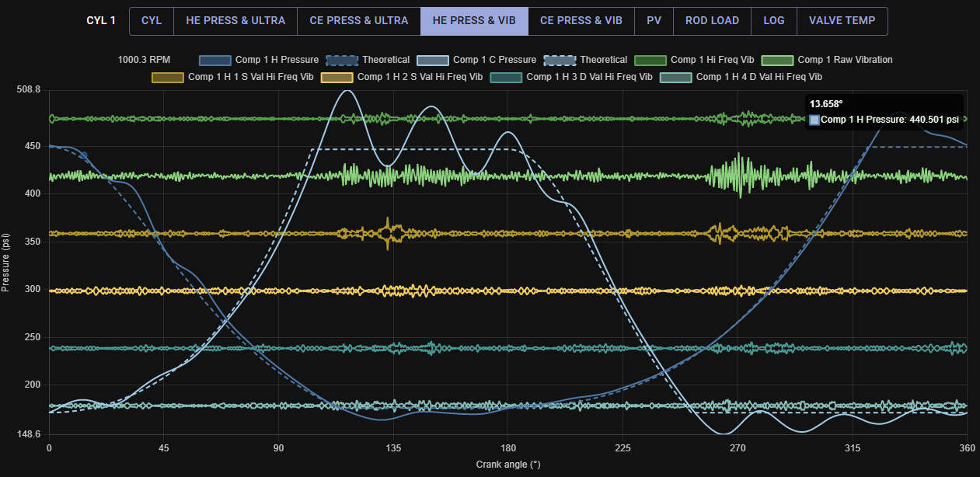The width and height of the screenshot is (980, 477).
Task: Toggle Comp 1 H 2 S Val Hi Freq Vib
Action: 337,77
